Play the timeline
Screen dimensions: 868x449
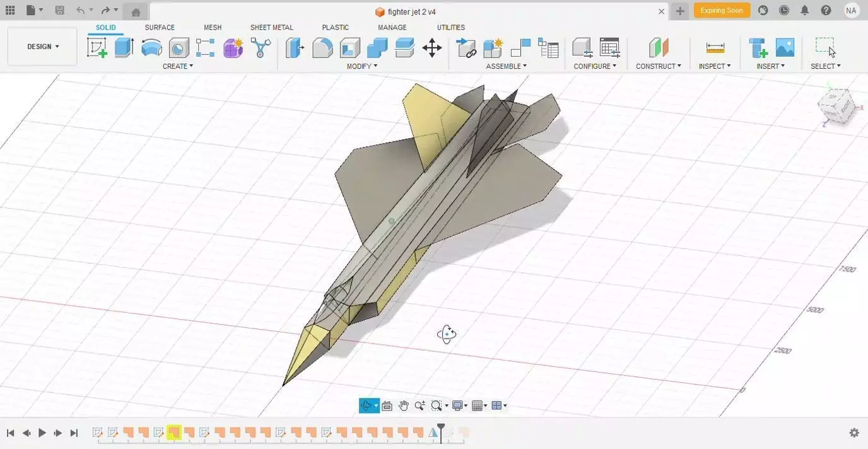(42, 433)
